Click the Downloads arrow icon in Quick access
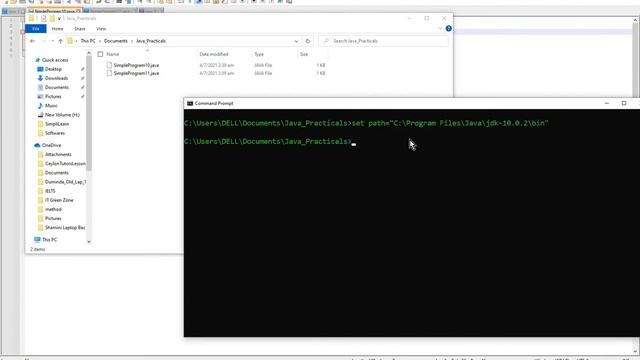This screenshot has width=640, height=360. [40, 78]
